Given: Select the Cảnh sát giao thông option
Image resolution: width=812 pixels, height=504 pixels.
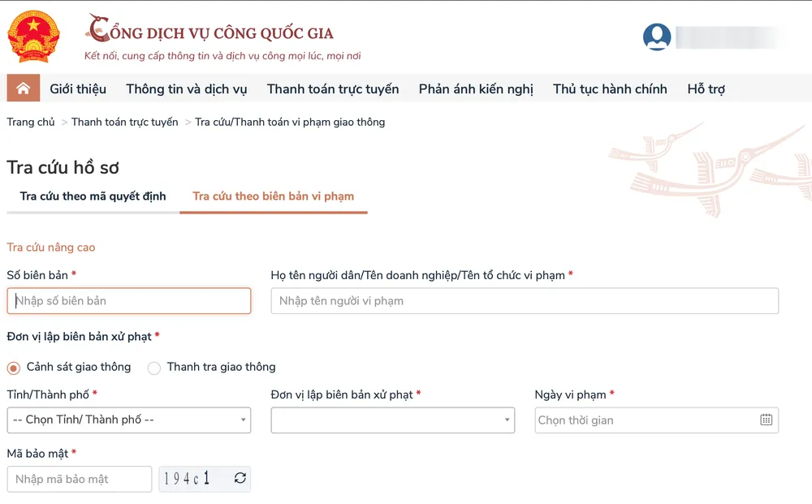Looking at the screenshot, I should click(x=14, y=368).
